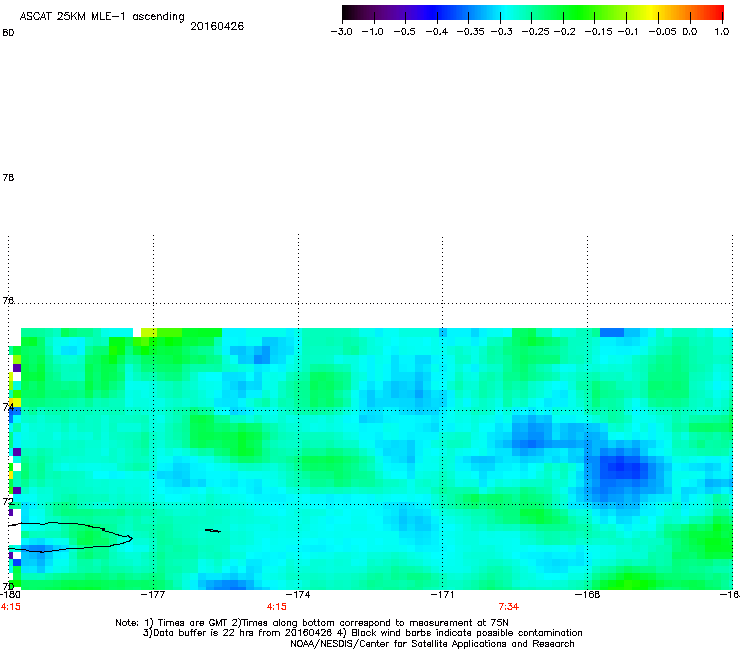
Task: Click the 78 latitude label
Action: 8,177
